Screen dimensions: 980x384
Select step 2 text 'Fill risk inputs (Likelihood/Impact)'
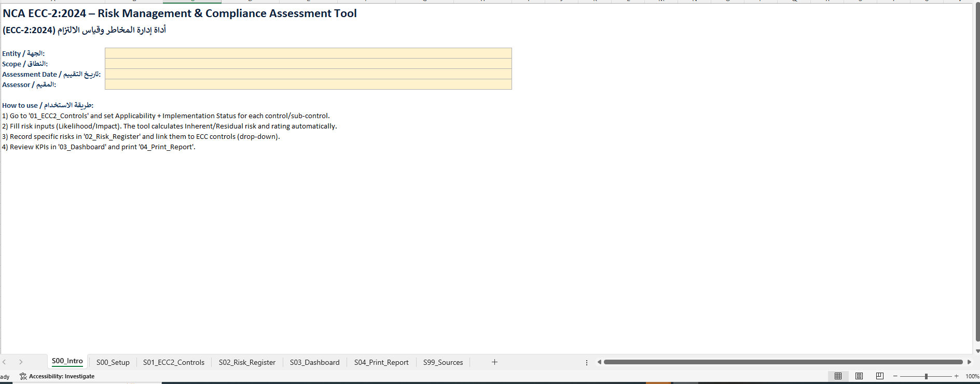170,126
